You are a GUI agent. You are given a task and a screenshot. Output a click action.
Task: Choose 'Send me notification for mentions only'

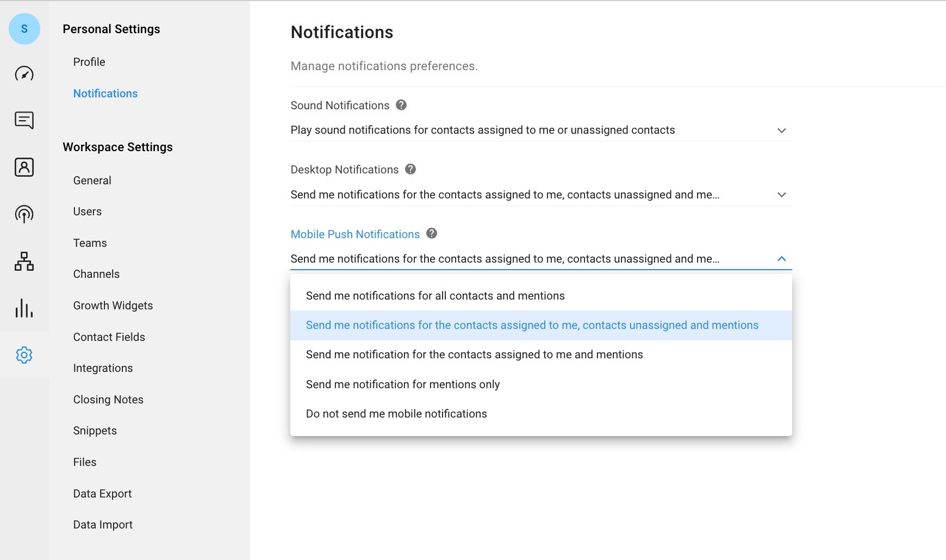(402, 384)
